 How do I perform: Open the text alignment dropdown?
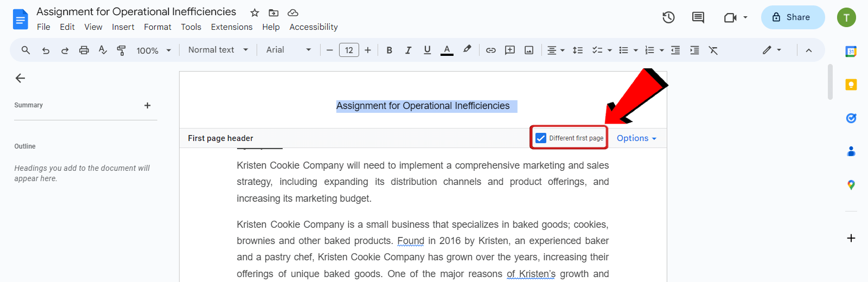click(556, 50)
